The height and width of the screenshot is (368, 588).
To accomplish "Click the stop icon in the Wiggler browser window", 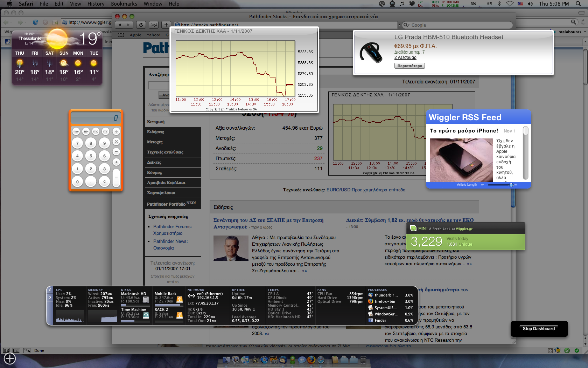I will tap(45, 22).
